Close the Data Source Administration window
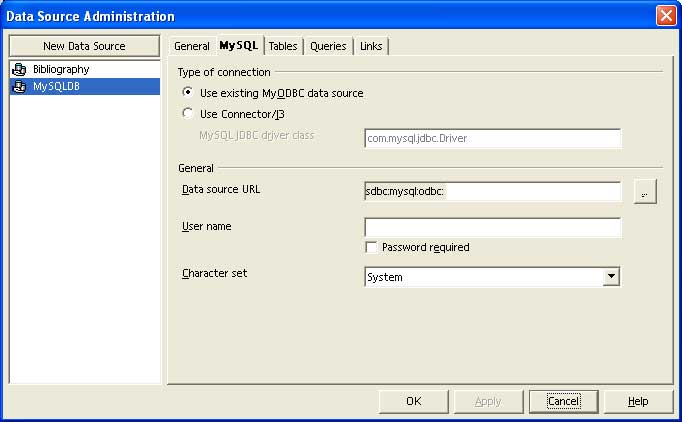The image size is (682, 422). coord(665,16)
